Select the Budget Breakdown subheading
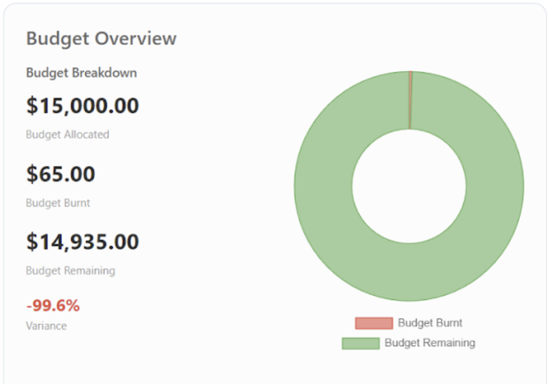Image resolution: width=551 pixels, height=392 pixels. [81, 73]
